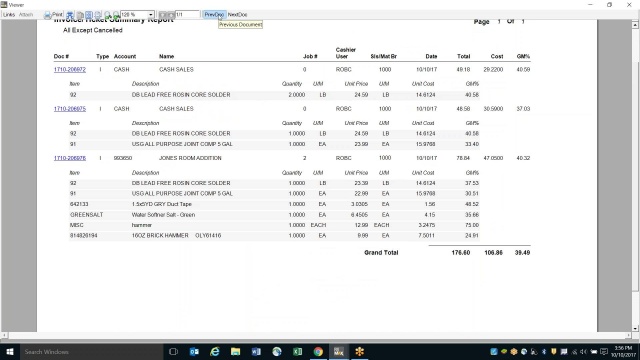640x360 pixels.
Task: Click the taskbar clock showing 3:56 PM
Action: (x=622, y=351)
